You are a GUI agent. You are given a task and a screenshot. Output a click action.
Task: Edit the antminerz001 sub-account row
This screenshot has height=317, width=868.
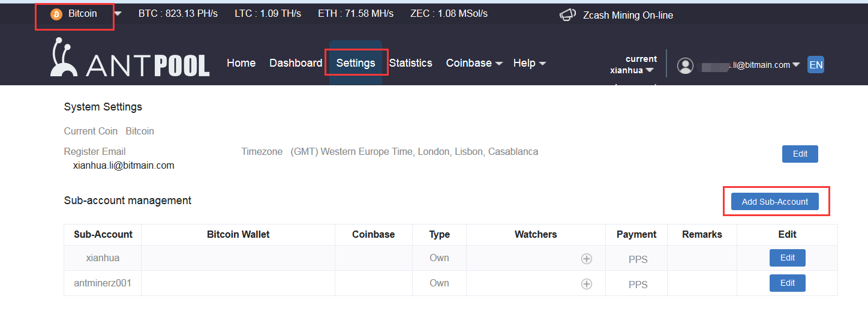pos(787,283)
